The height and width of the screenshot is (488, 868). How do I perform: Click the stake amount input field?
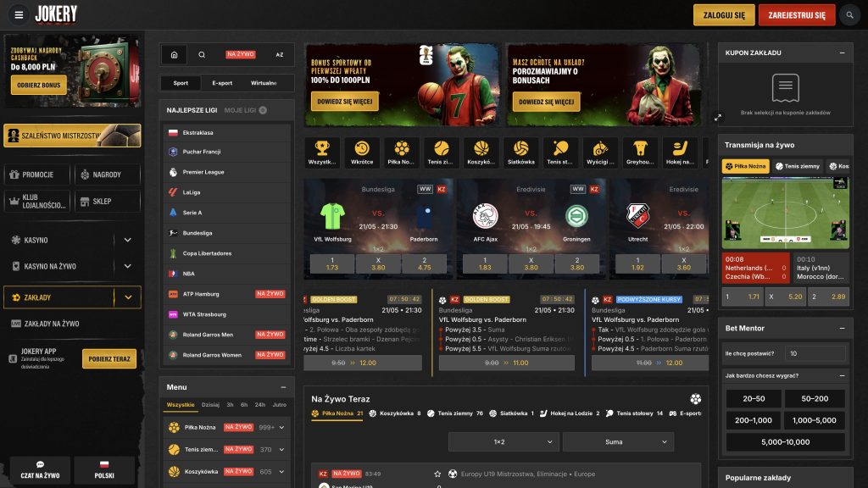tap(815, 353)
